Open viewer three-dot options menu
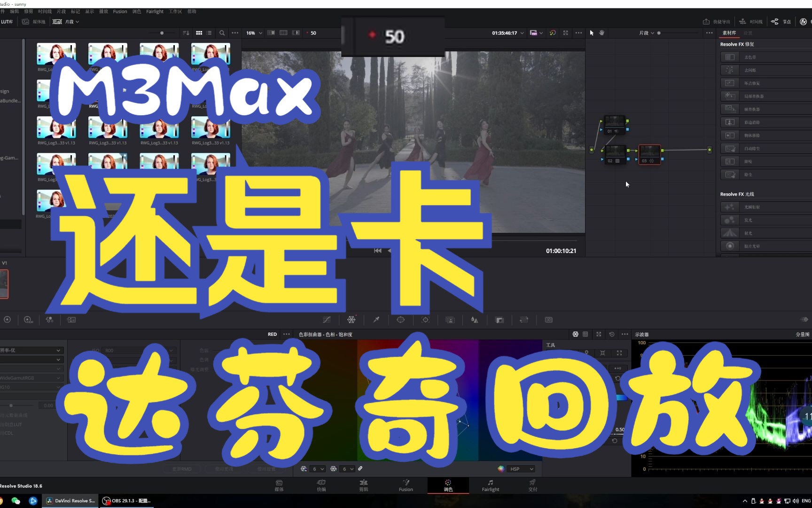Viewport: 812px width, 508px height. pos(578,33)
